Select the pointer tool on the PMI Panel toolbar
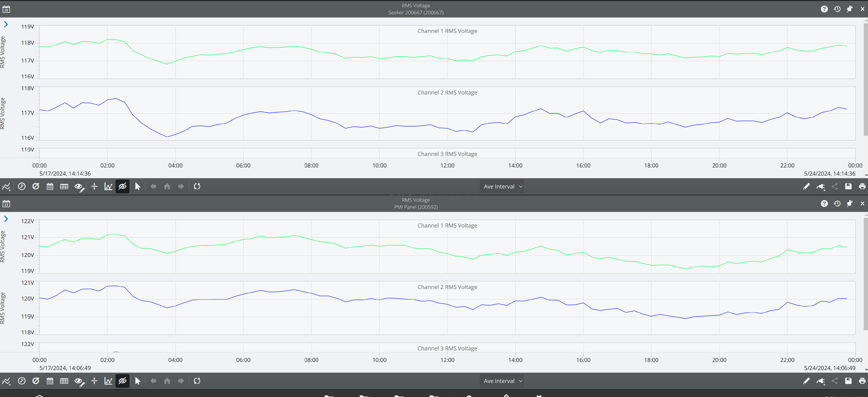The width and height of the screenshot is (868, 397). coord(138,380)
